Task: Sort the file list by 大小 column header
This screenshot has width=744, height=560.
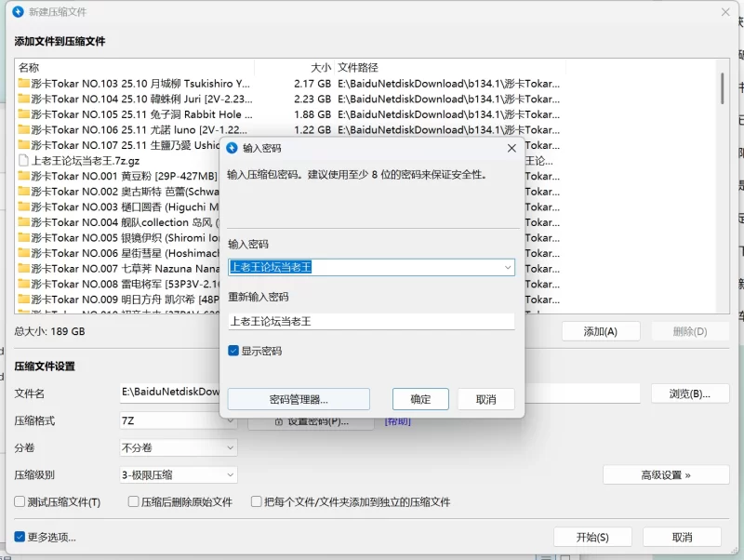Action: (x=320, y=67)
